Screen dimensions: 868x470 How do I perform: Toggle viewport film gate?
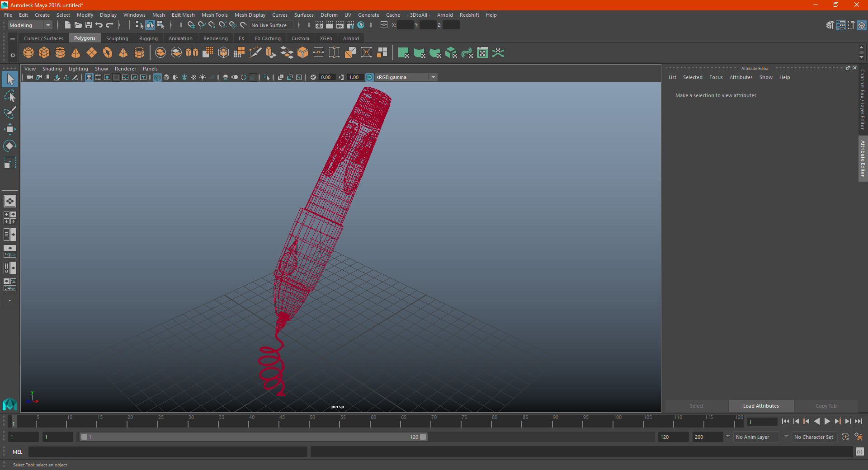(98, 77)
